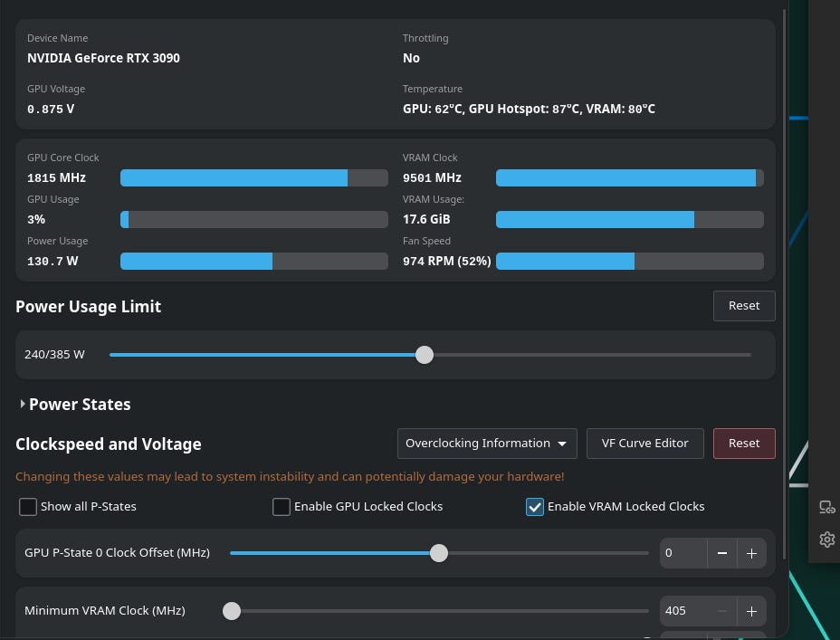Open the Overclocking Information dropdown
The image size is (840, 640).
(487, 444)
